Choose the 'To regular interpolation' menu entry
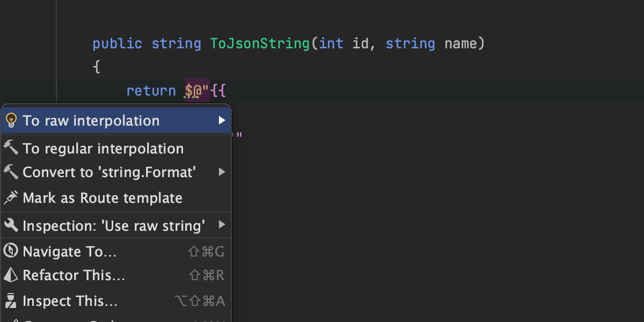644x322 pixels. tap(103, 149)
